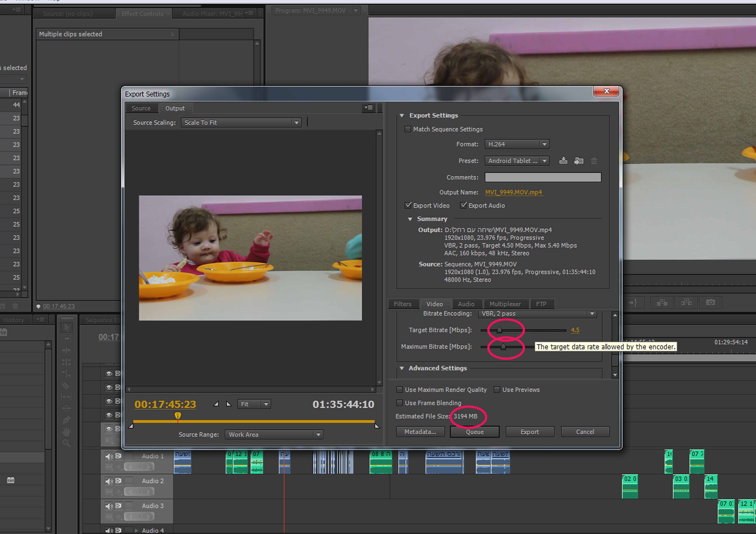Click Set In Point triangle icon
Viewport: 756px width, 534px height.
(x=216, y=404)
